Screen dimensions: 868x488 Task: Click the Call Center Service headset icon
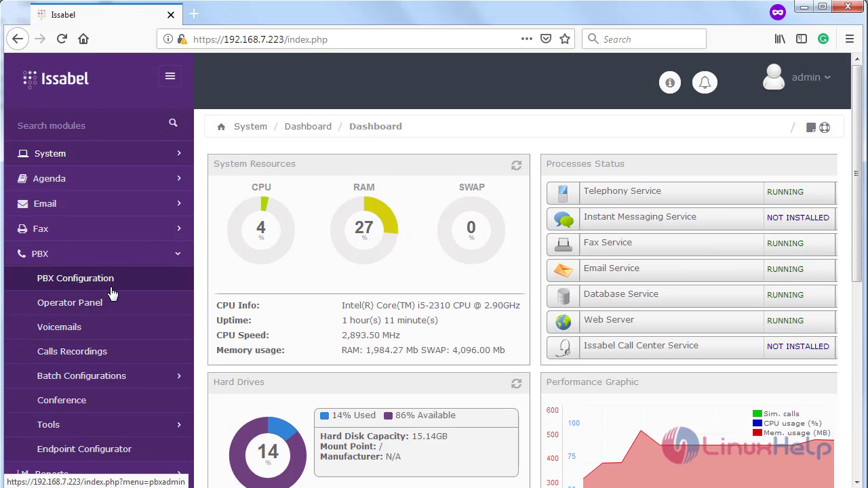tap(563, 347)
